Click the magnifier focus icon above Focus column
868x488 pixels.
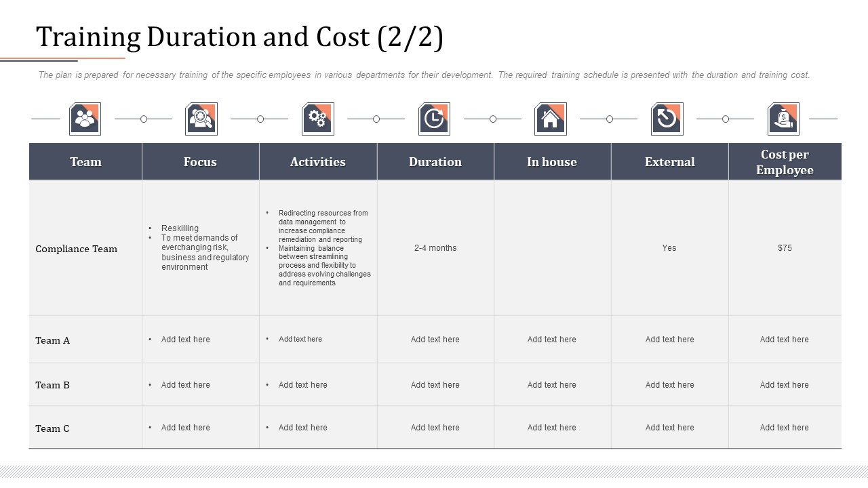(201, 119)
